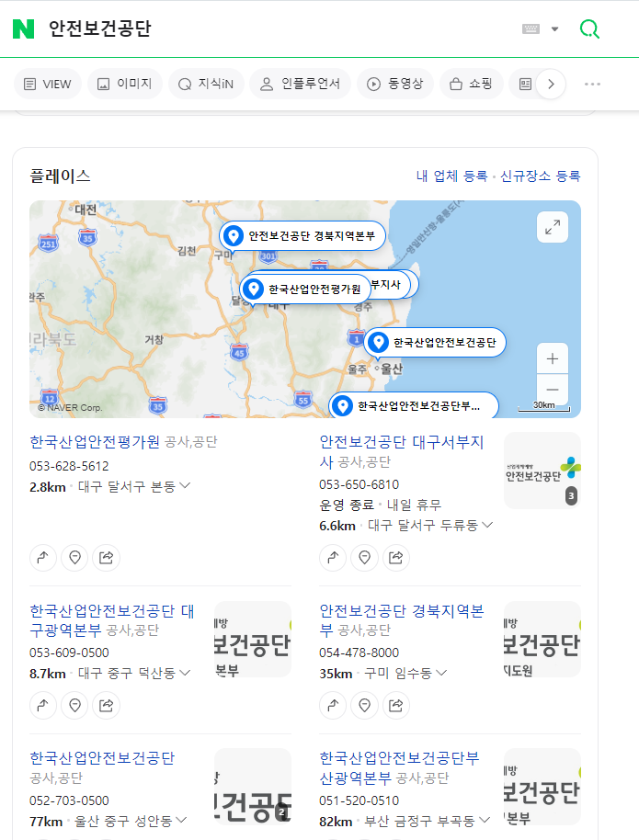Open the 안전보건공단 경북지역본부 listing title
Screen dimensions: 639x840
click(402, 619)
